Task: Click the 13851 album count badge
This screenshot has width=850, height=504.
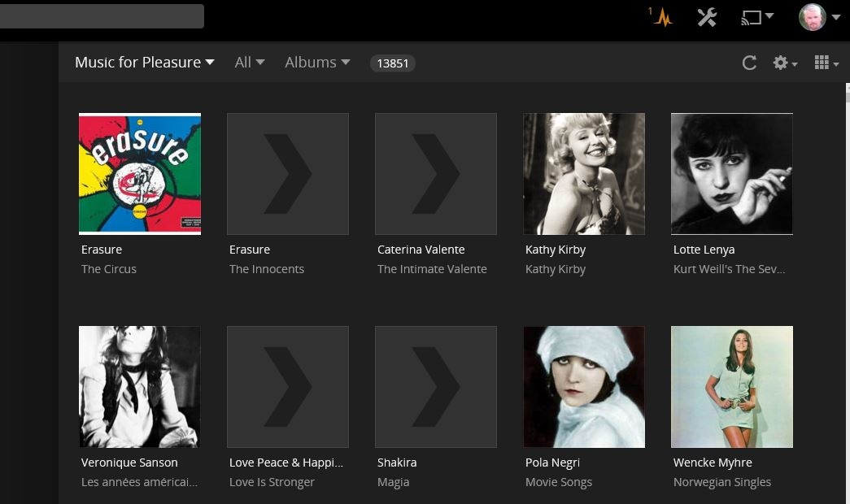Action: 393,63
